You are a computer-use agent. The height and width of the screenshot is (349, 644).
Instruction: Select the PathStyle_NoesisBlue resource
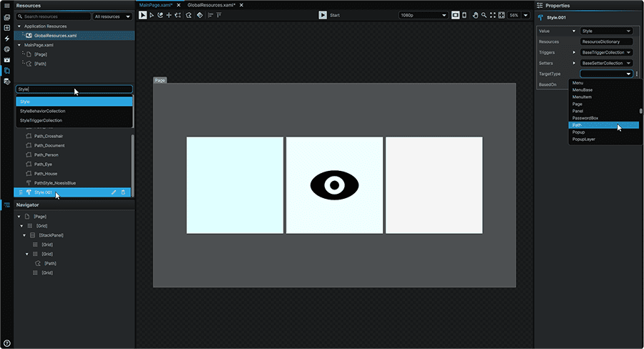click(x=54, y=183)
